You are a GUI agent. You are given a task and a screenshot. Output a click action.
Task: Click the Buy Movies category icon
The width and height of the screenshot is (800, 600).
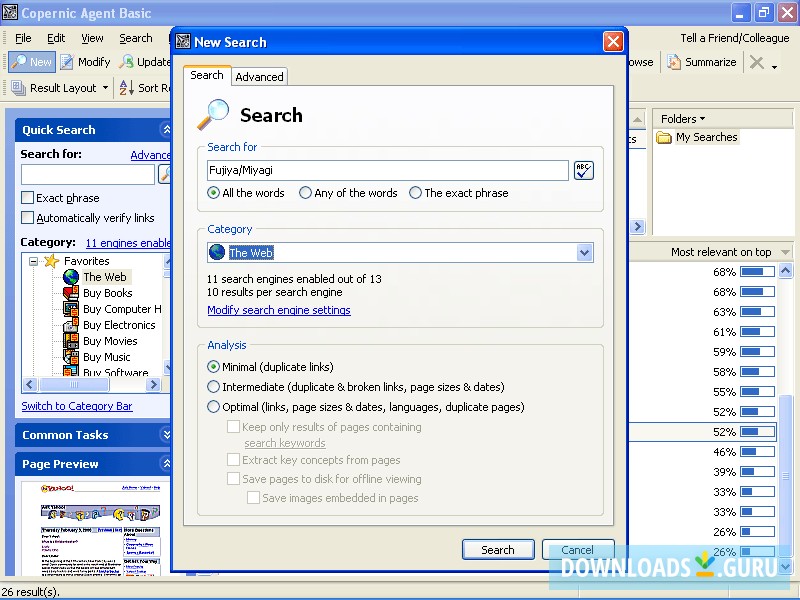tap(71, 341)
